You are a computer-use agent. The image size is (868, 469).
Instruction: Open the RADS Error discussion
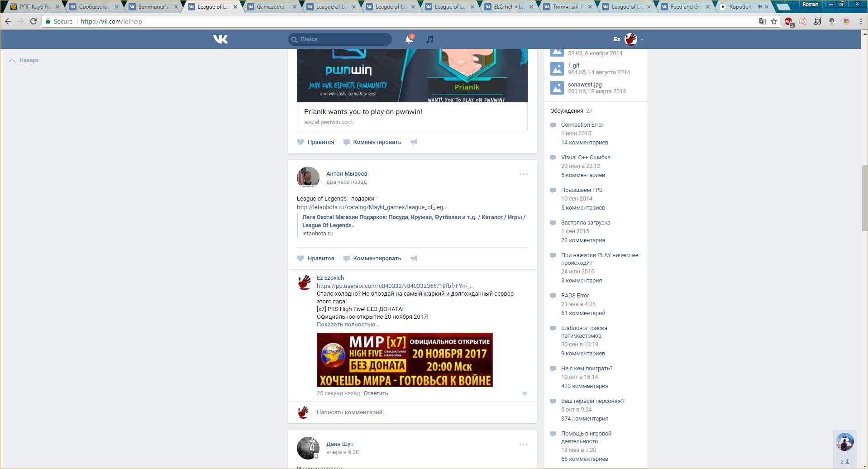[x=575, y=296]
